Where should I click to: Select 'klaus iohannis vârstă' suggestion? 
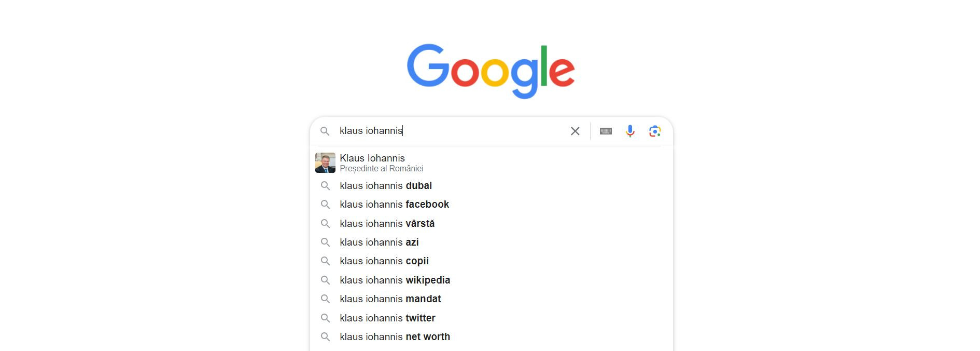(x=387, y=224)
